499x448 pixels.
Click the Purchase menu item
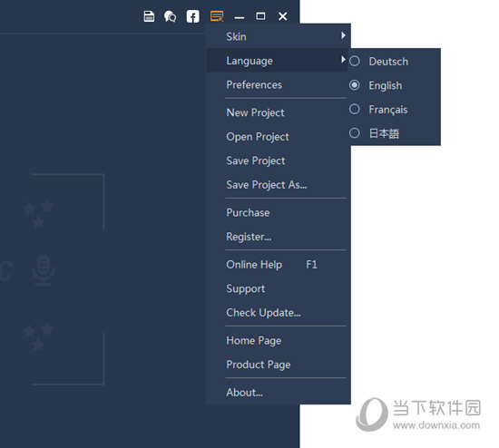tap(279, 212)
